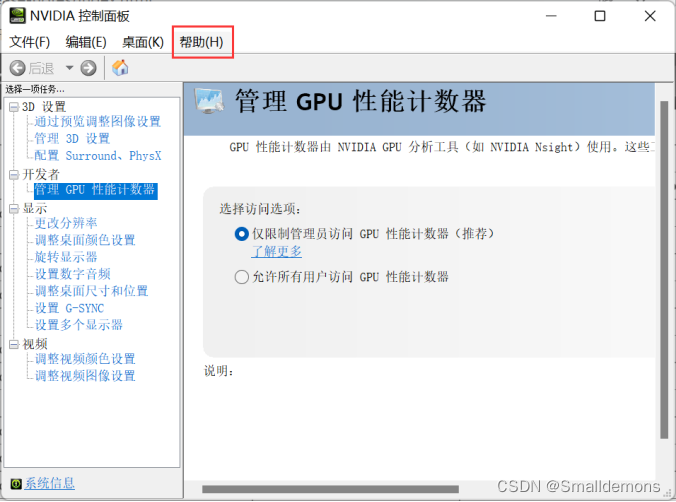Click the NVIDIA icon beside 系统信息
The height and width of the screenshot is (502, 676).
(16, 484)
